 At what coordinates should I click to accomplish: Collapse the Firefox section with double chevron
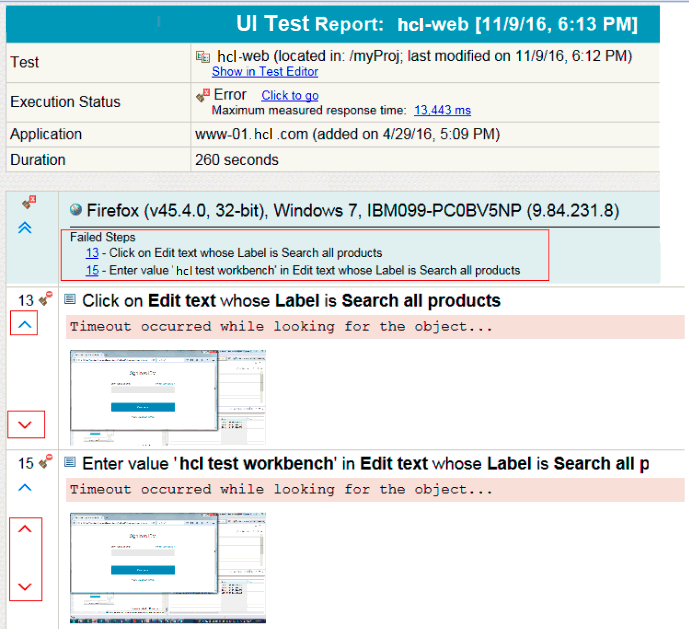pos(25,227)
